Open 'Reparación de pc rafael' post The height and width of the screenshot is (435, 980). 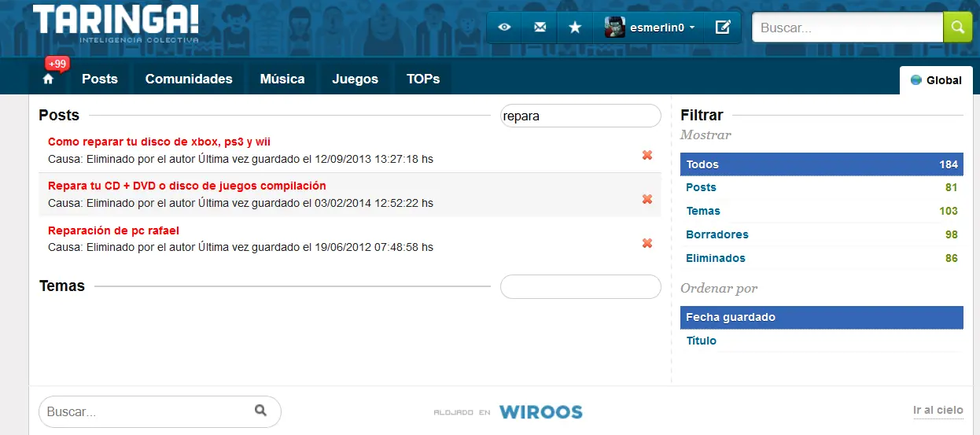pos(113,230)
